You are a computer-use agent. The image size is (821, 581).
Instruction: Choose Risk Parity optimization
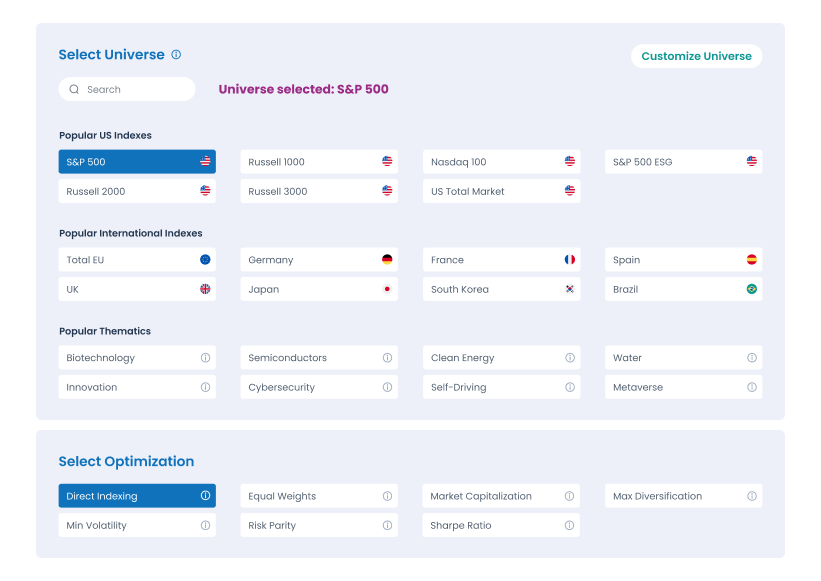(x=319, y=525)
